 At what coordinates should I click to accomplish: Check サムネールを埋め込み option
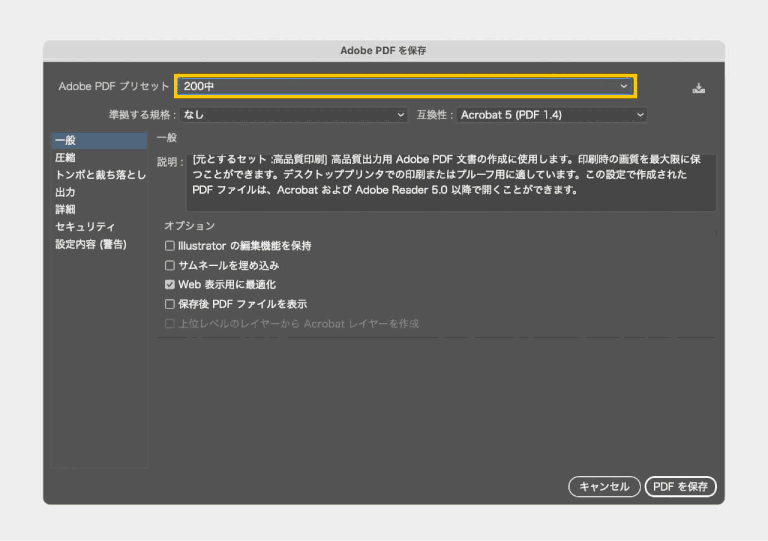click(x=170, y=266)
